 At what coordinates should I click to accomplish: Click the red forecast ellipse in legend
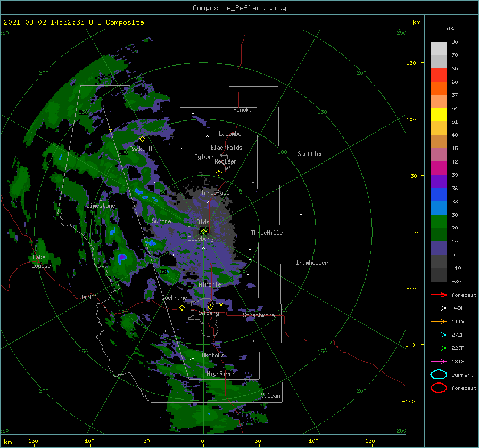439,388
